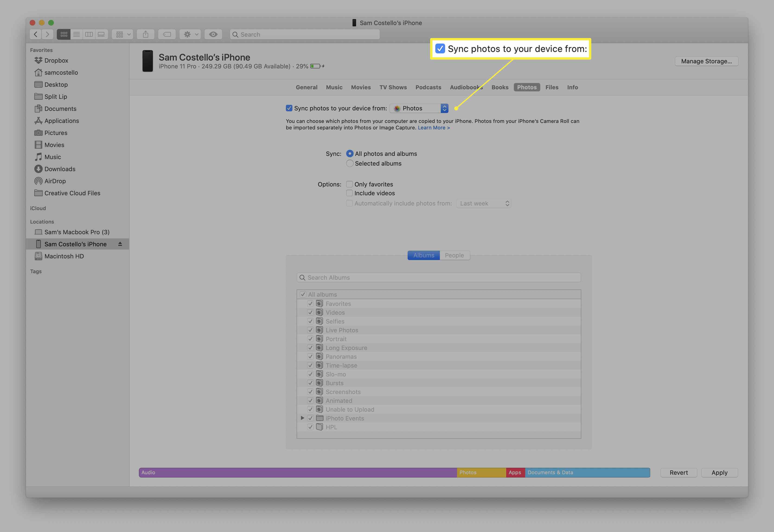774x532 pixels.
Task: Switch to column view in toolbar
Action: pyautogui.click(x=89, y=34)
